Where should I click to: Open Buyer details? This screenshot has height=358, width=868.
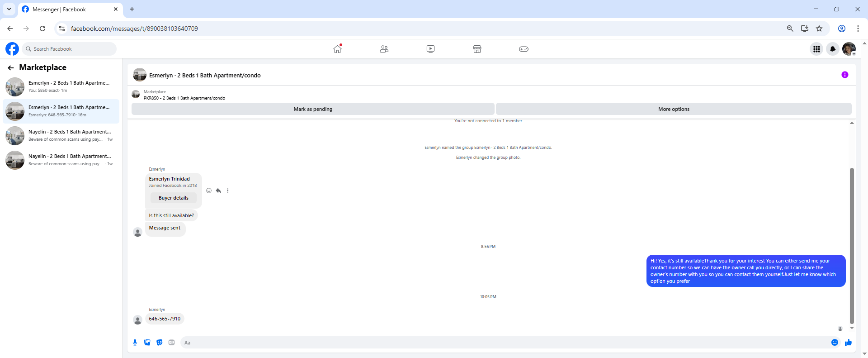174,198
